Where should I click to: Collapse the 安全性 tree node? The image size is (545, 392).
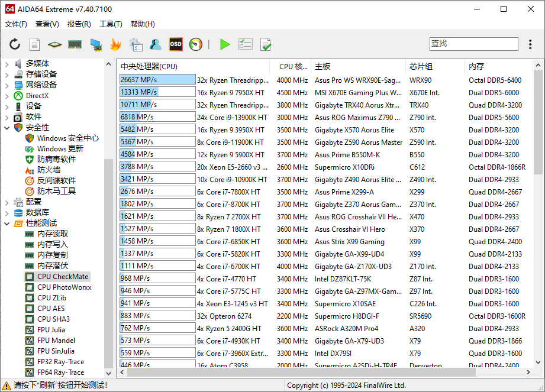tap(7, 128)
